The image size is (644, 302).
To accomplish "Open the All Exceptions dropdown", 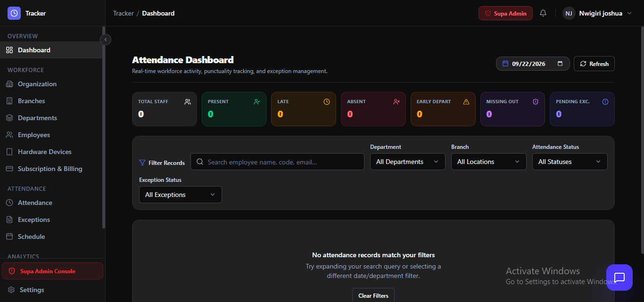I will point(181,195).
